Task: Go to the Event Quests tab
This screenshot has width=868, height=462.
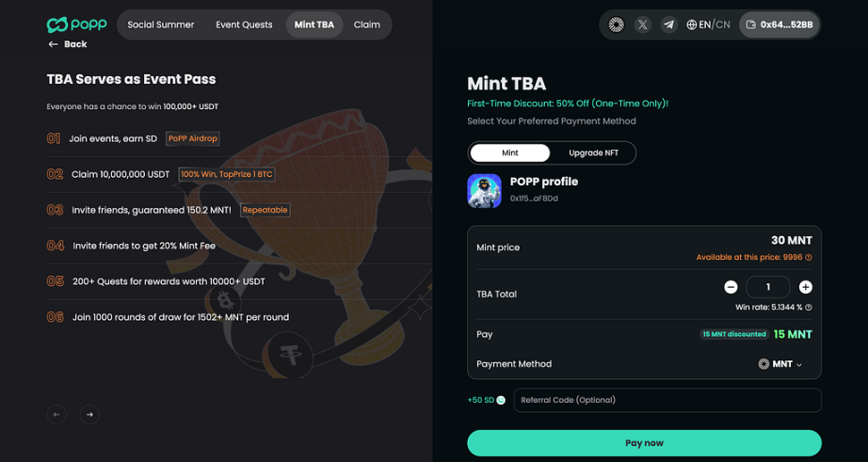Action: pos(244,24)
